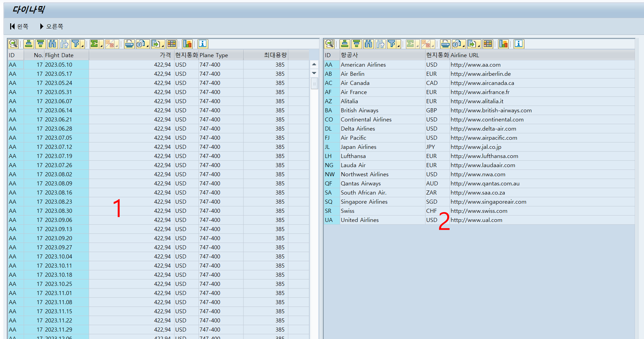
Task: Sort descending in the right airline grid
Action: [x=357, y=44]
